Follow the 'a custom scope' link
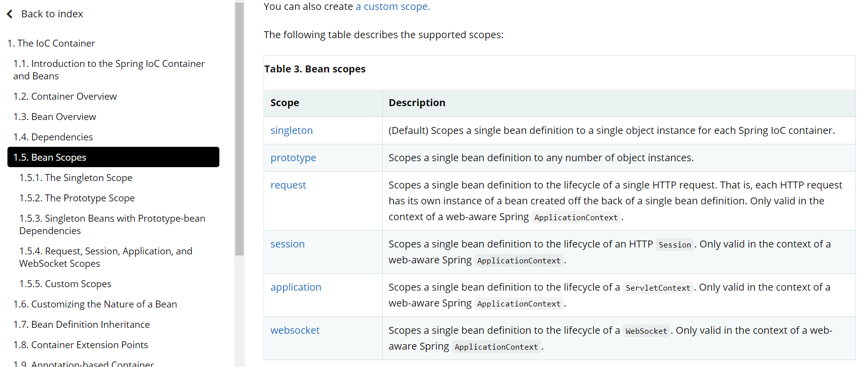This screenshot has height=367, width=868. [393, 6]
